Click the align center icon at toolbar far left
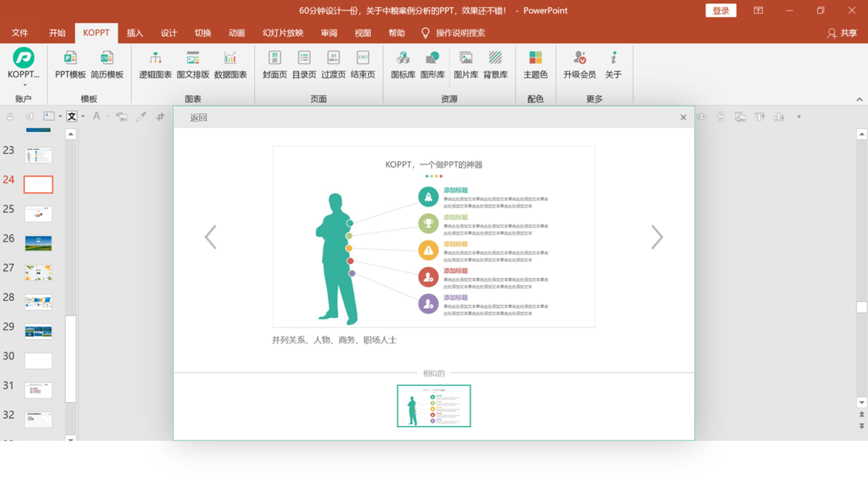Image resolution: width=868 pixels, height=493 pixels. pyautogui.click(x=10, y=116)
